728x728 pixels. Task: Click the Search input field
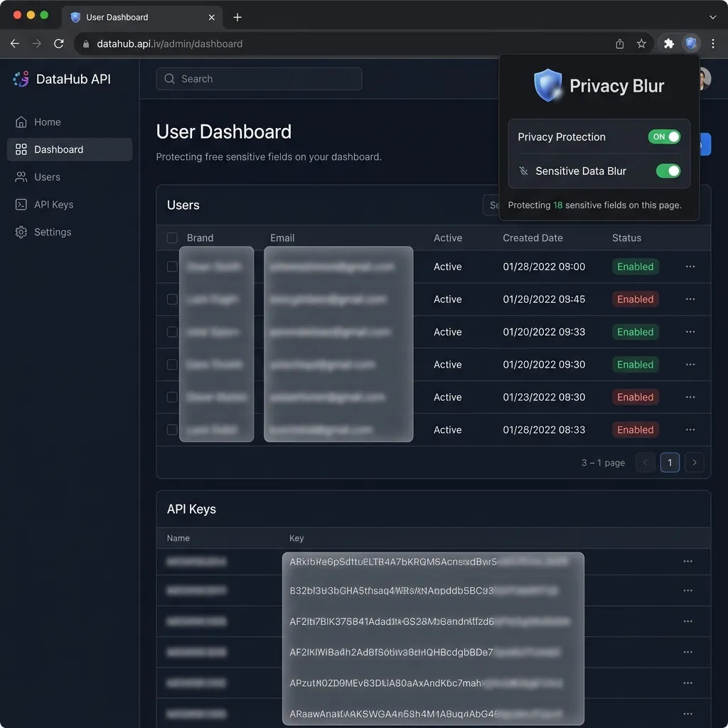click(x=259, y=79)
